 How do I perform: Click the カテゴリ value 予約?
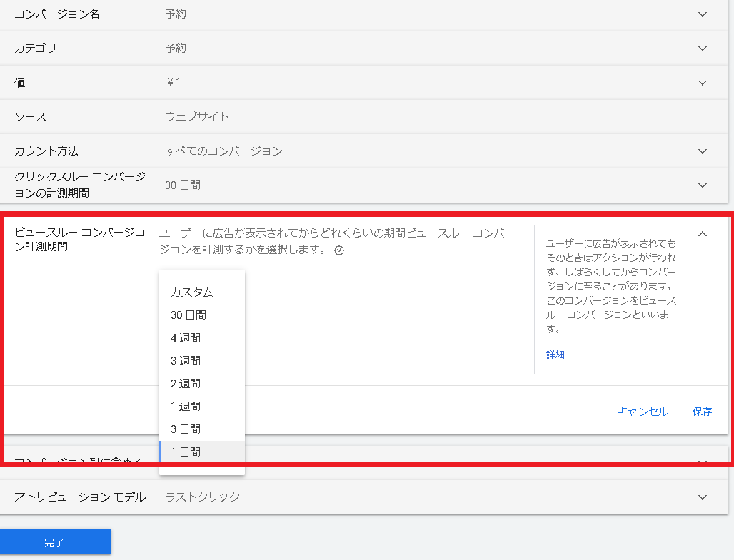pyautogui.click(x=176, y=49)
